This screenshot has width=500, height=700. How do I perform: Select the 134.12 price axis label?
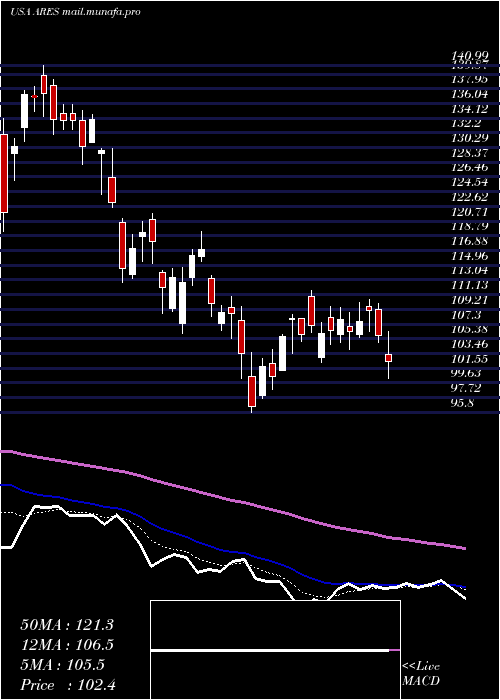pos(470,109)
